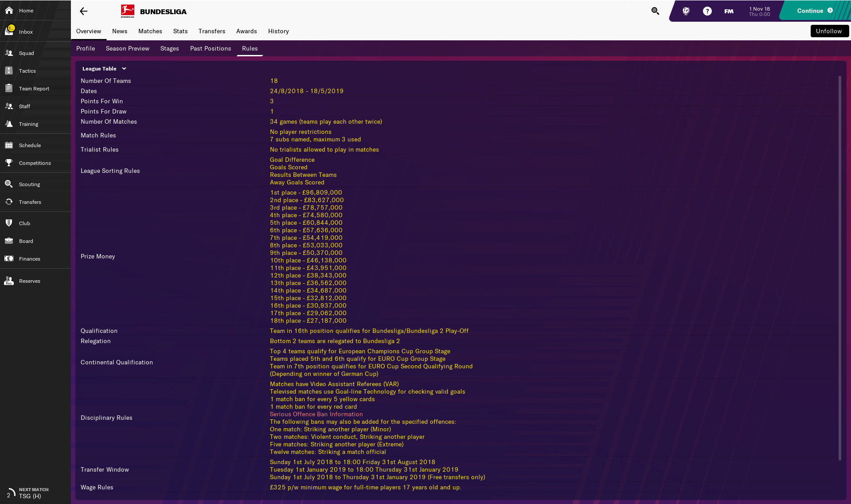The height and width of the screenshot is (504, 851).
Task: Open the Awards tab
Action: point(246,31)
